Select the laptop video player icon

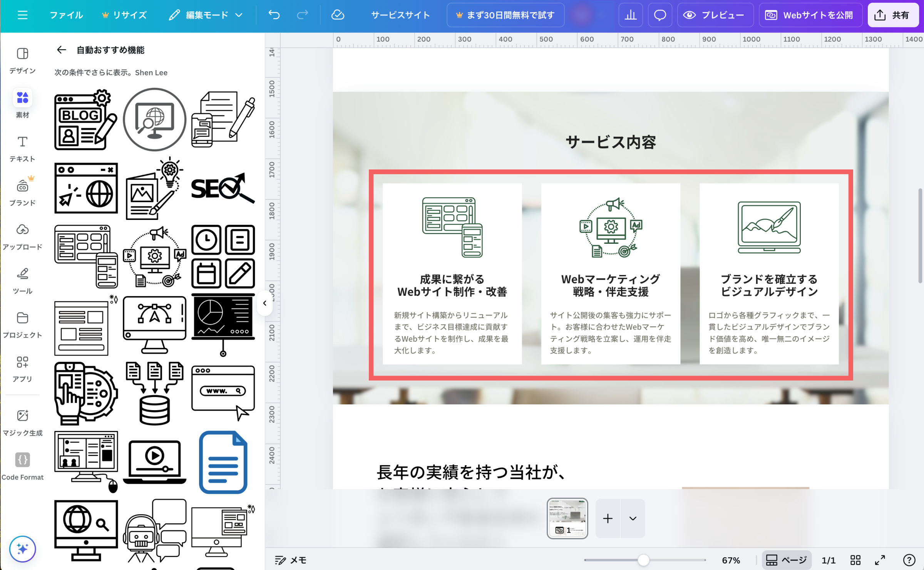tap(154, 462)
